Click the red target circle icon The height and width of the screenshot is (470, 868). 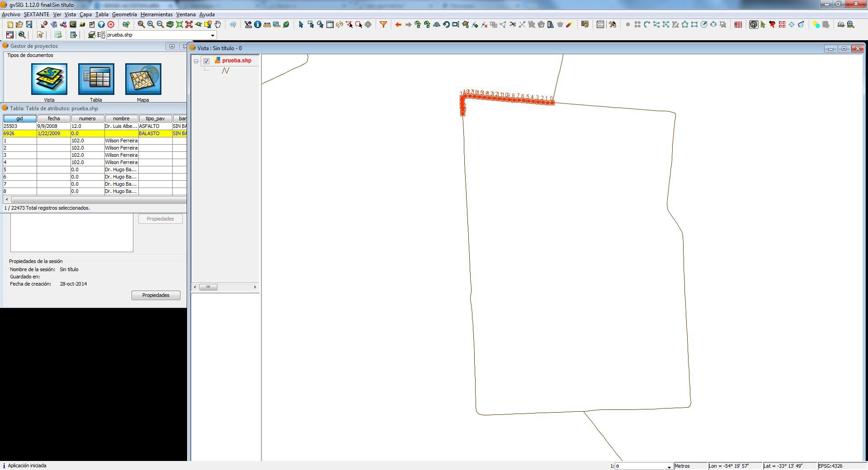tap(111, 25)
